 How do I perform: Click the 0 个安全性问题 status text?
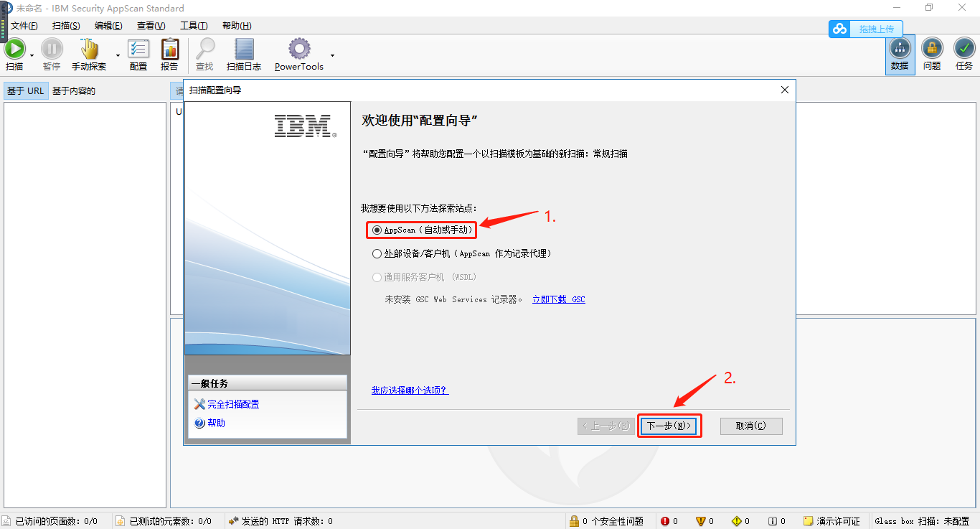click(x=613, y=521)
